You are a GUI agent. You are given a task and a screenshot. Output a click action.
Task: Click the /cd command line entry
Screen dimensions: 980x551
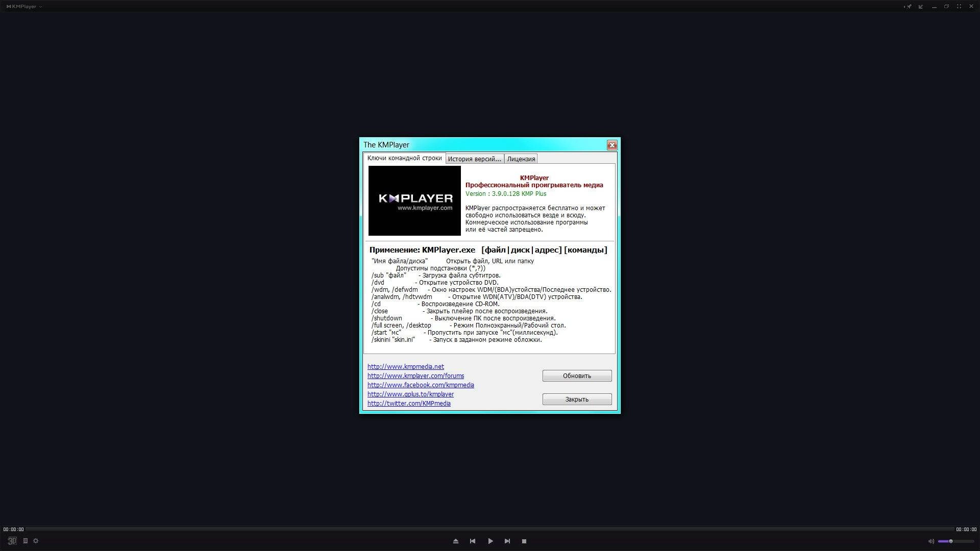coord(435,304)
